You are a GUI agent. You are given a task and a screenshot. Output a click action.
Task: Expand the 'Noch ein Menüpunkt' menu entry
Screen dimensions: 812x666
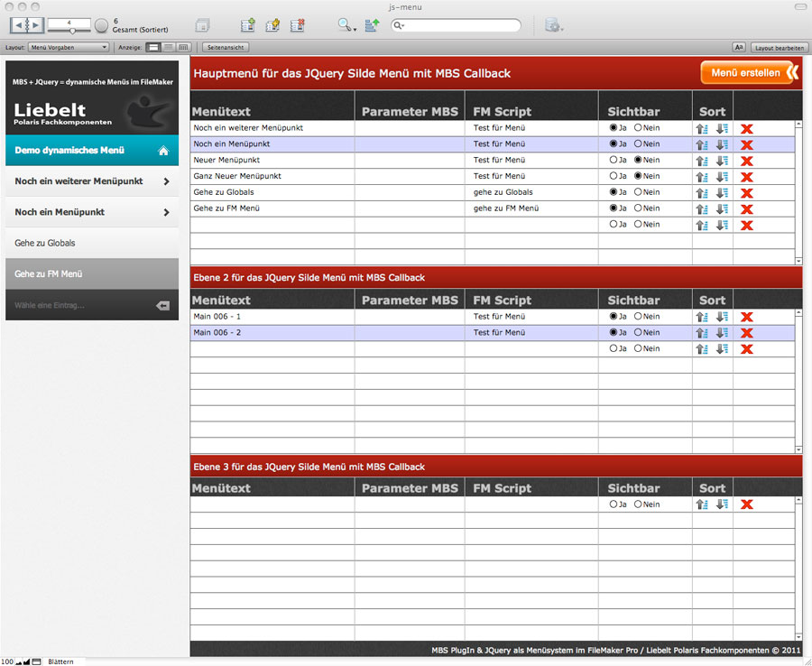[x=166, y=213]
